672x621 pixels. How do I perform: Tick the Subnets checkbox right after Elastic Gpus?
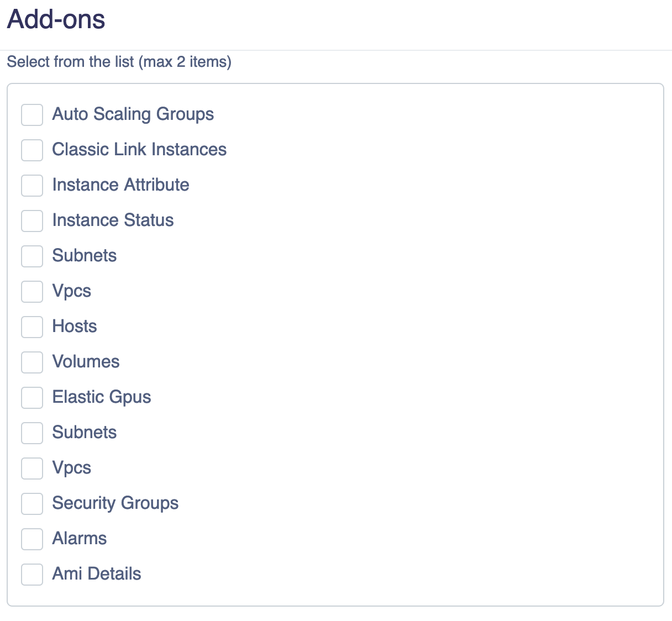[x=32, y=433]
